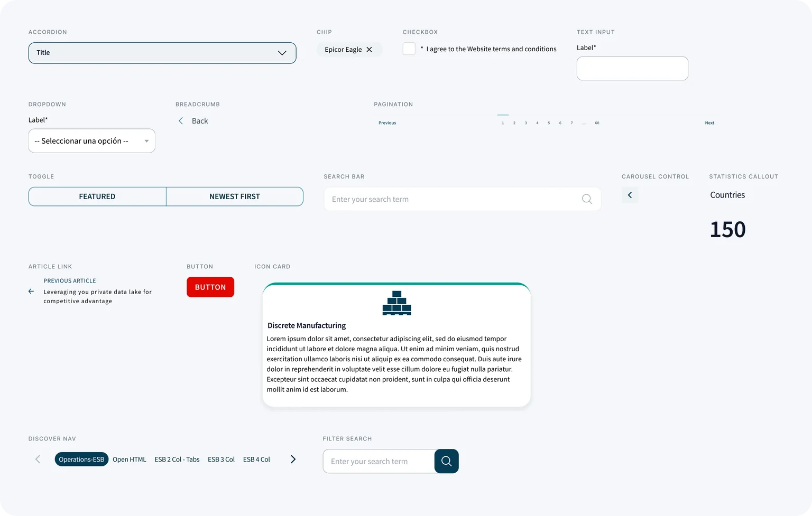Switch toggle to NEWEST FIRST
The height and width of the screenshot is (516, 812).
235,196
